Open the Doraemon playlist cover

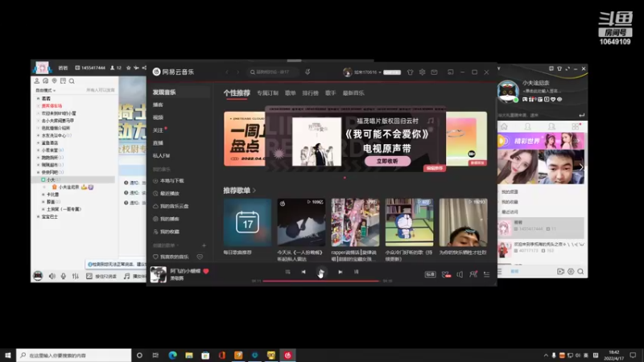click(x=409, y=223)
